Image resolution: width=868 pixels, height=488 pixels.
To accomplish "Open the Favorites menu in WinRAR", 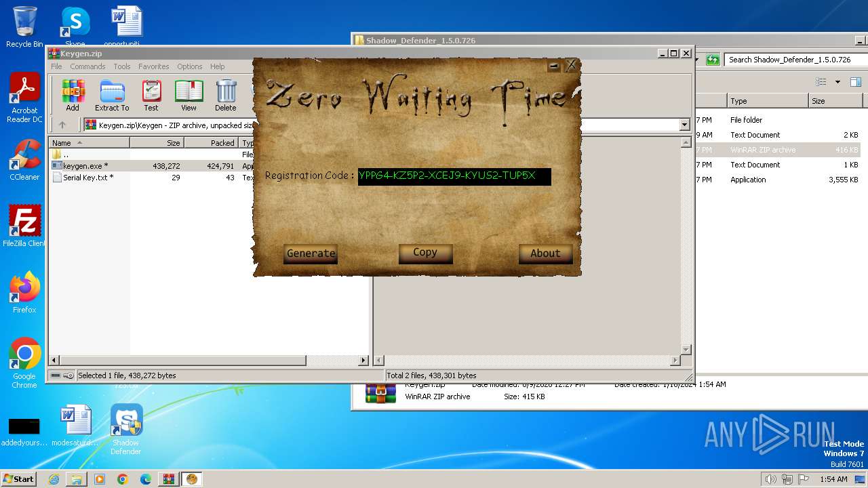I will coord(154,66).
